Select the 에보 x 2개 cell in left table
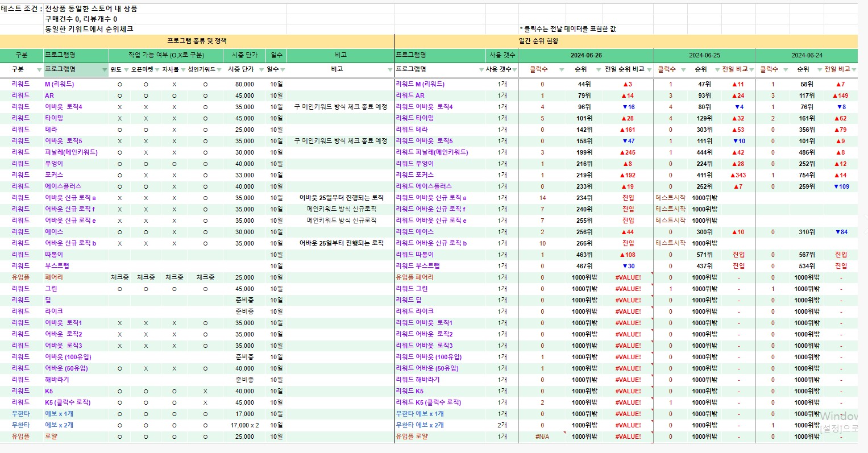Image resolution: width=868 pixels, height=453 pixels. point(76,425)
